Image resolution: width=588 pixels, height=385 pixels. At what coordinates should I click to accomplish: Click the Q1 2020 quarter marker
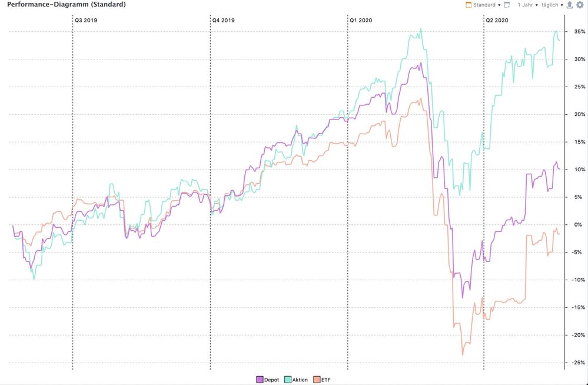pos(361,19)
